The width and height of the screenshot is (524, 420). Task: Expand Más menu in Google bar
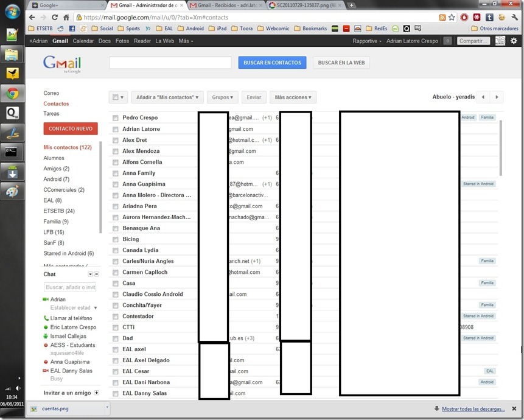pyautogui.click(x=186, y=41)
